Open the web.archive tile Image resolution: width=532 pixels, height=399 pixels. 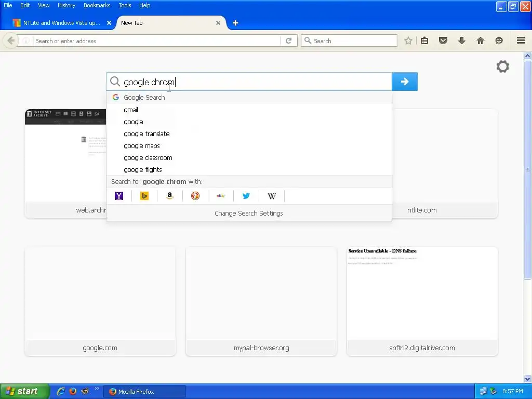pos(65,164)
